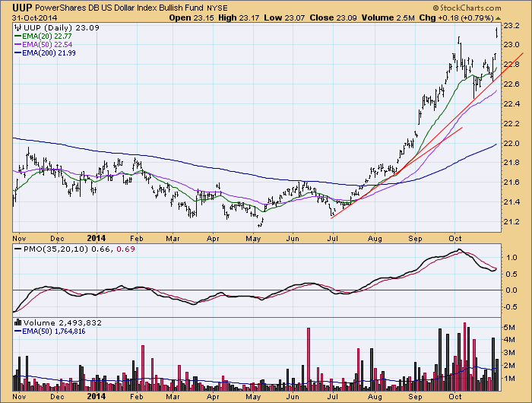Image resolution: width=532 pixels, height=403 pixels.
Task: Click the 23.2 price axis label
Action: (511, 26)
